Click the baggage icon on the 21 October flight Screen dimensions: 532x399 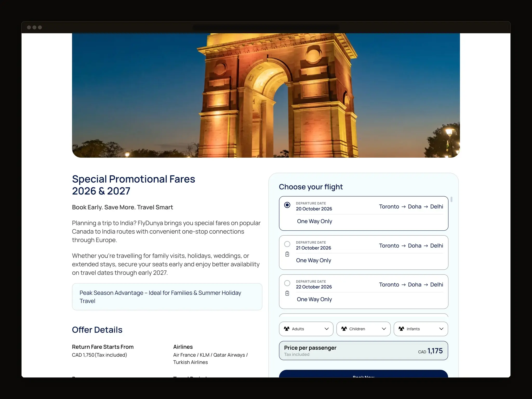(287, 254)
